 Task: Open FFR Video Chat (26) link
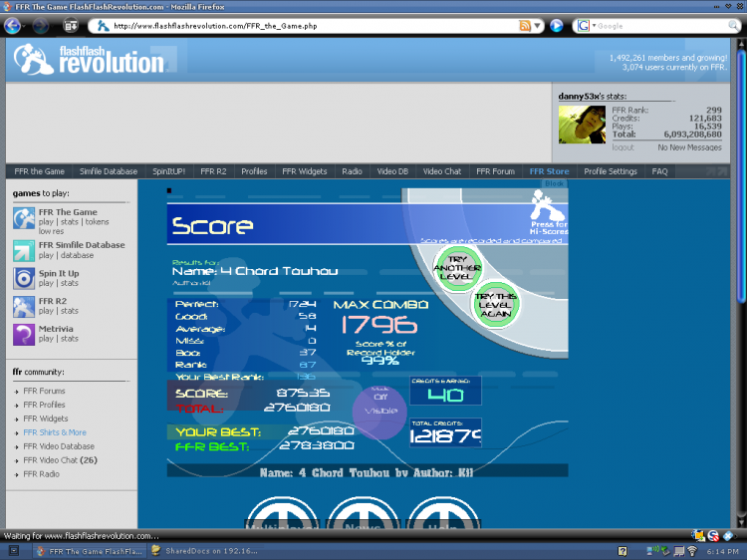pos(60,460)
